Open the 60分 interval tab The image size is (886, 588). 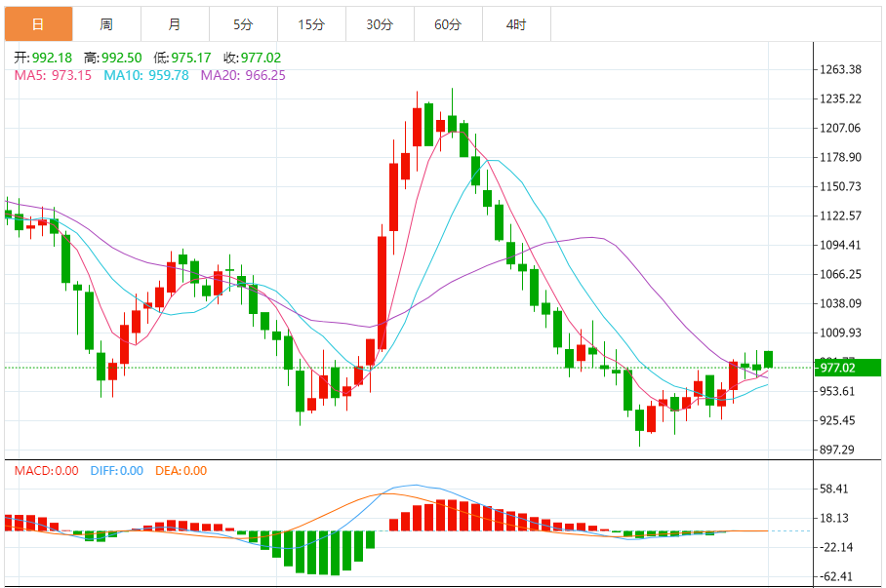(449, 24)
